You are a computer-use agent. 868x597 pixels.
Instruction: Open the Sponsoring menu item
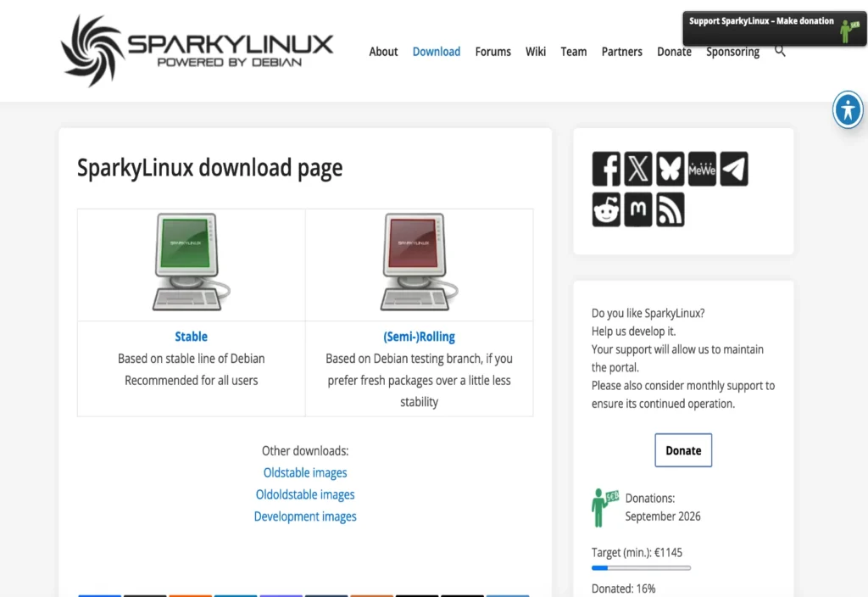(x=732, y=52)
